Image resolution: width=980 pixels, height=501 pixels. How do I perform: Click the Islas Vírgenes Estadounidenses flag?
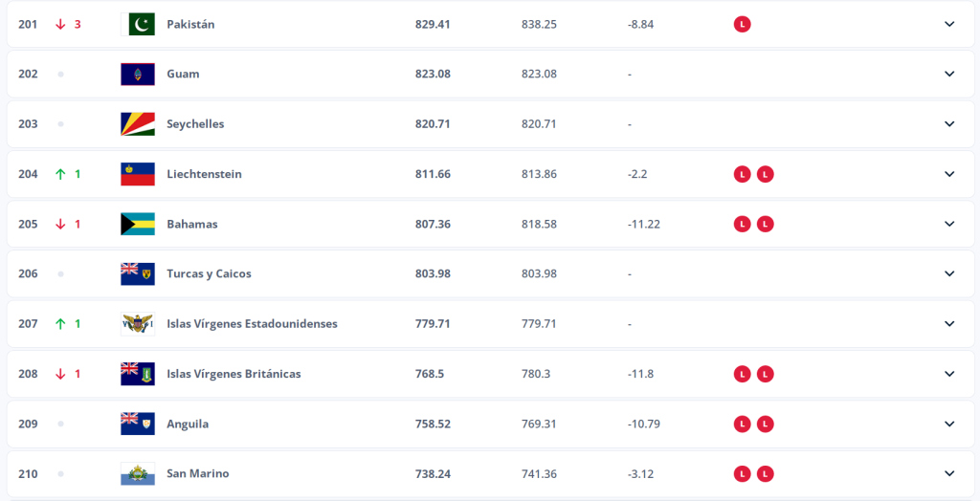(138, 323)
